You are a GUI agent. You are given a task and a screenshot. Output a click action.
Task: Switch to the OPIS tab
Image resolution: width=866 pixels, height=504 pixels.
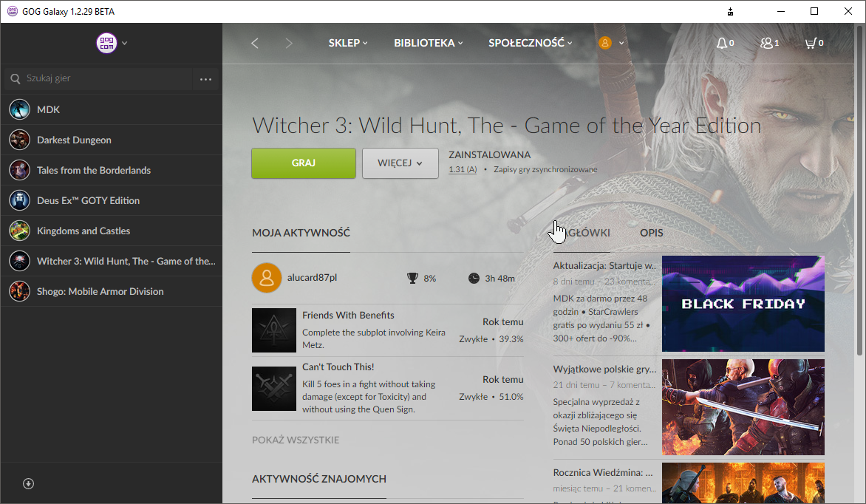click(x=651, y=233)
